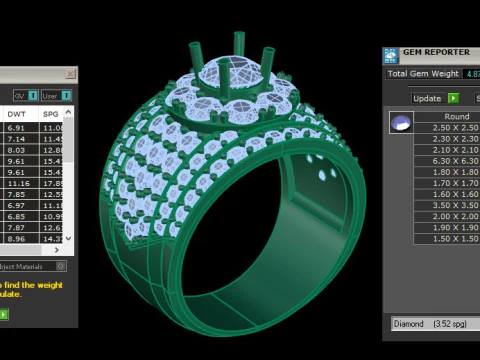Select the 6.30 X 6.30 gem row

coord(447,161)
